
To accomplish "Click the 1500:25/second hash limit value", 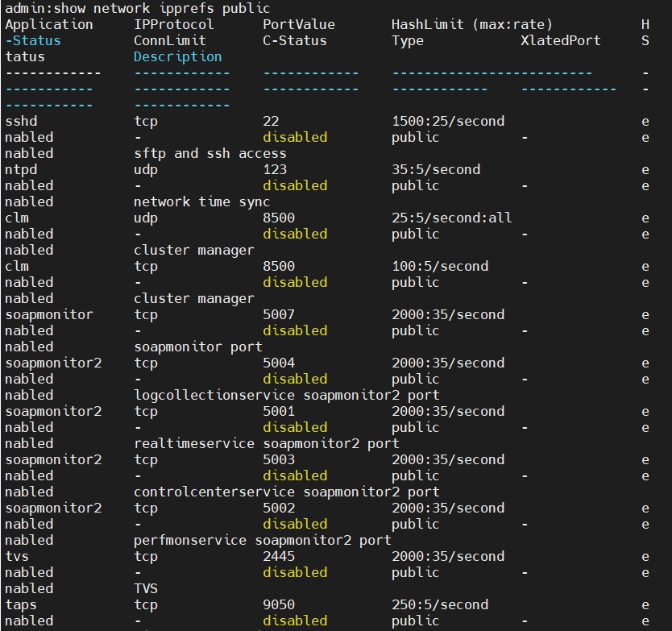I will pos(447,121).
